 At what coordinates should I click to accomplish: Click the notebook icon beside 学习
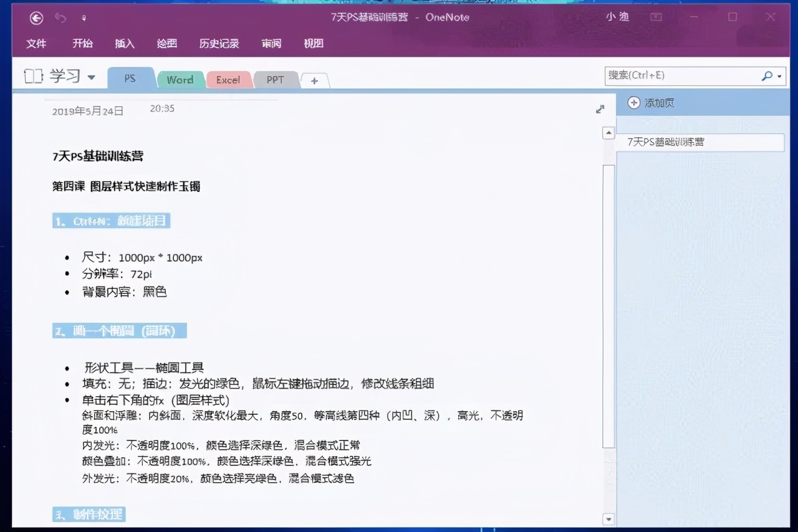[x=33, y=75]
